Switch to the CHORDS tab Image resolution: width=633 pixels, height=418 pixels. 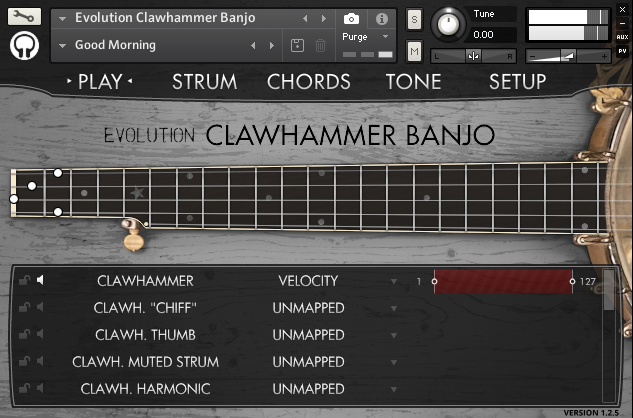pyautogui.click(x=308, y=82)
